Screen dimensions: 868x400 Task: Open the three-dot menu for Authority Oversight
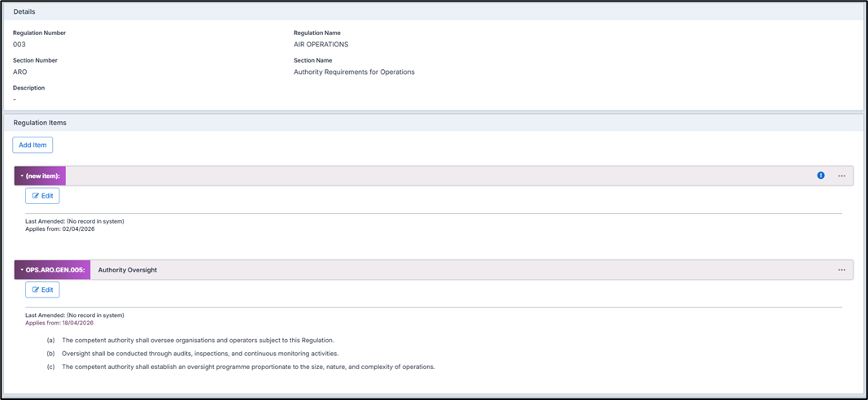(841, 270)
